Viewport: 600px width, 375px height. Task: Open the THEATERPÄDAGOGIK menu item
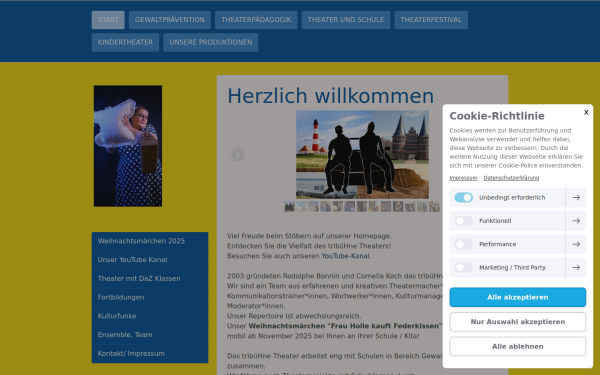[256, 20]
